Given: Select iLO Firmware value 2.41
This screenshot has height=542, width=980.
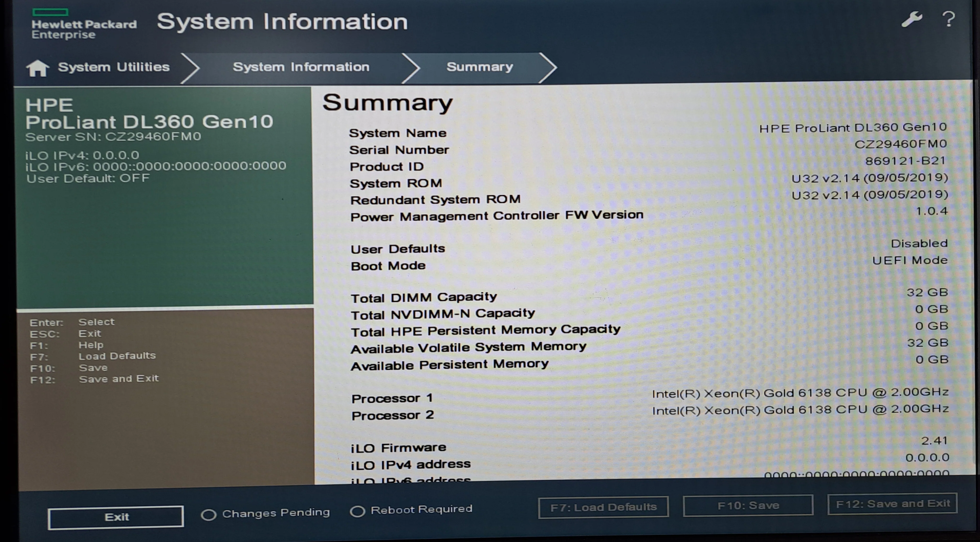Looking at the screenshot, I should (x=934, y=441).
